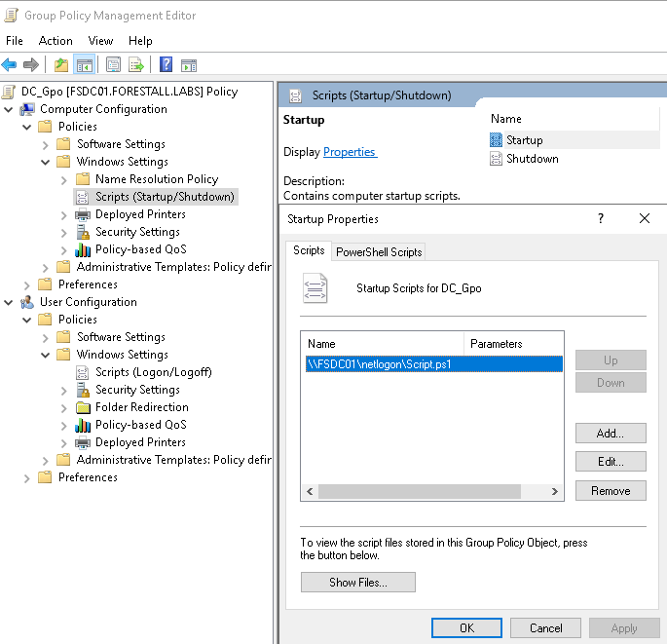Click the script list horizontal scrollbar right arrow
Image resolution: width=667 pixels, height=644 pixels.
click(x=555, y=492)
